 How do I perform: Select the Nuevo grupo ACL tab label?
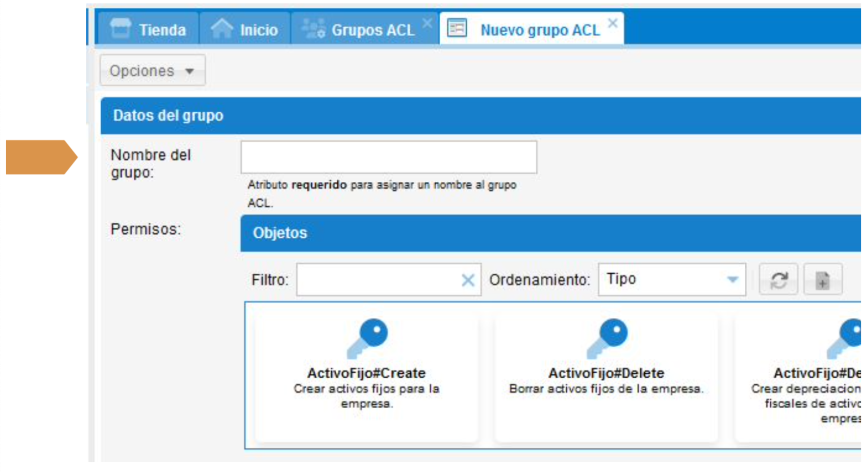click(540, 30)
